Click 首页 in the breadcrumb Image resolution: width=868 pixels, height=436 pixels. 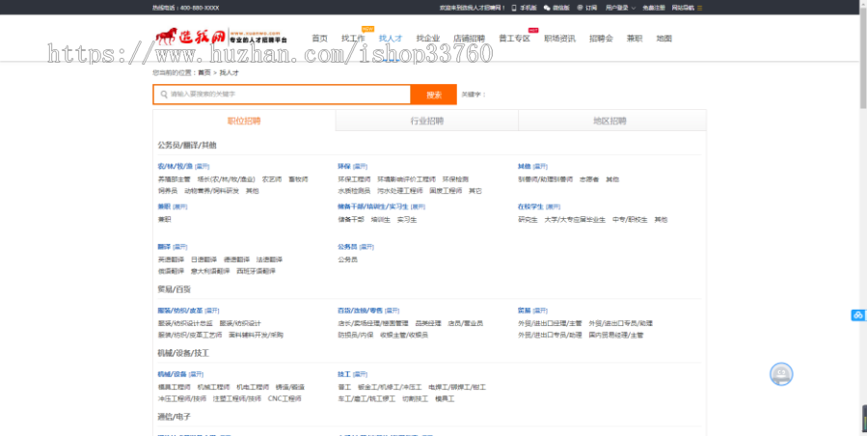click(x=204, y=72)
